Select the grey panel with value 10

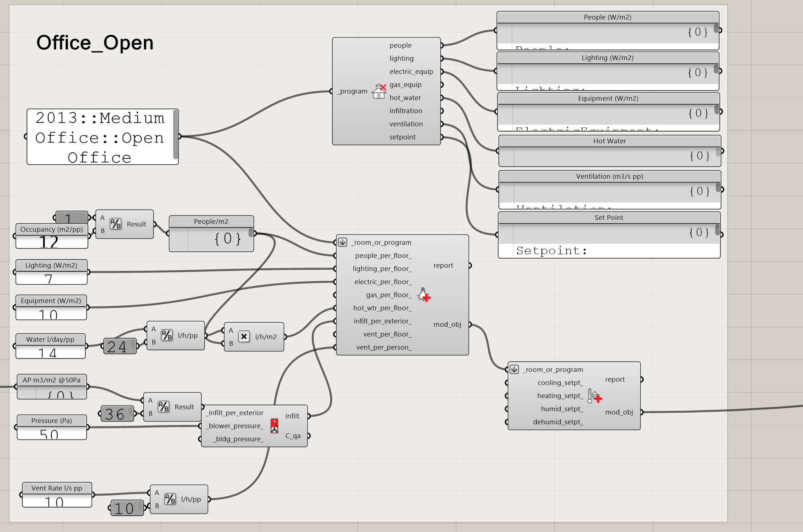[127, 508]
